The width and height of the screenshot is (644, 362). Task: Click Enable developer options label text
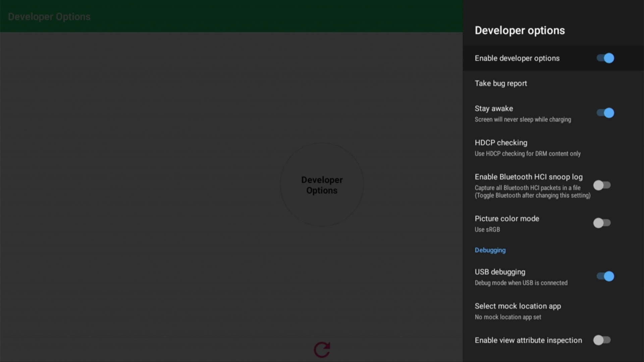click(x=517, y=58)
